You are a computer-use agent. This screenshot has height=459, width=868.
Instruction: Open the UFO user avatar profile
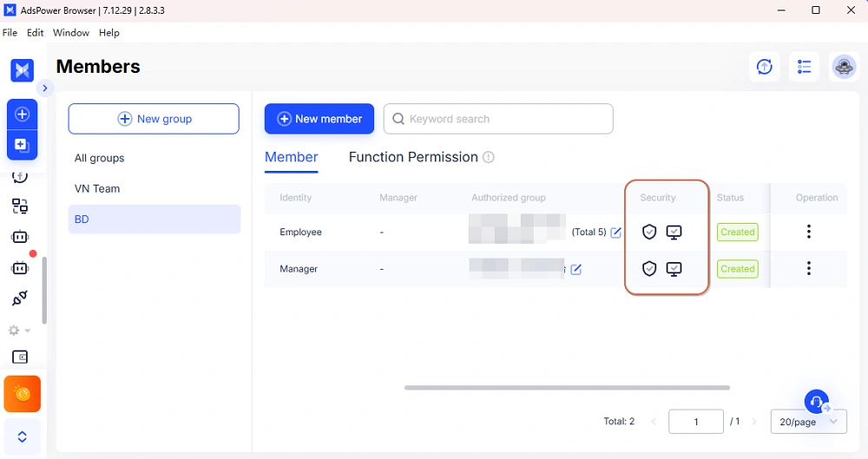pos(844,67)
